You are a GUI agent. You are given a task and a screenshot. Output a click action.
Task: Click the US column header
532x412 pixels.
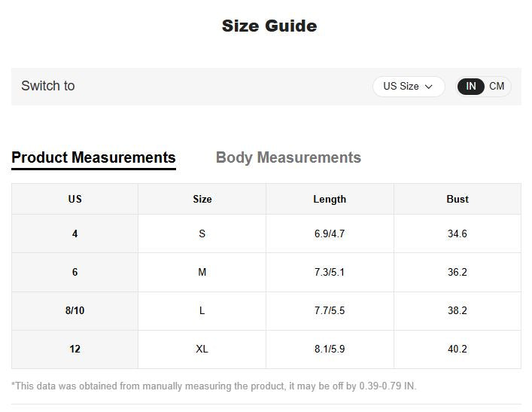pos(74,199)
